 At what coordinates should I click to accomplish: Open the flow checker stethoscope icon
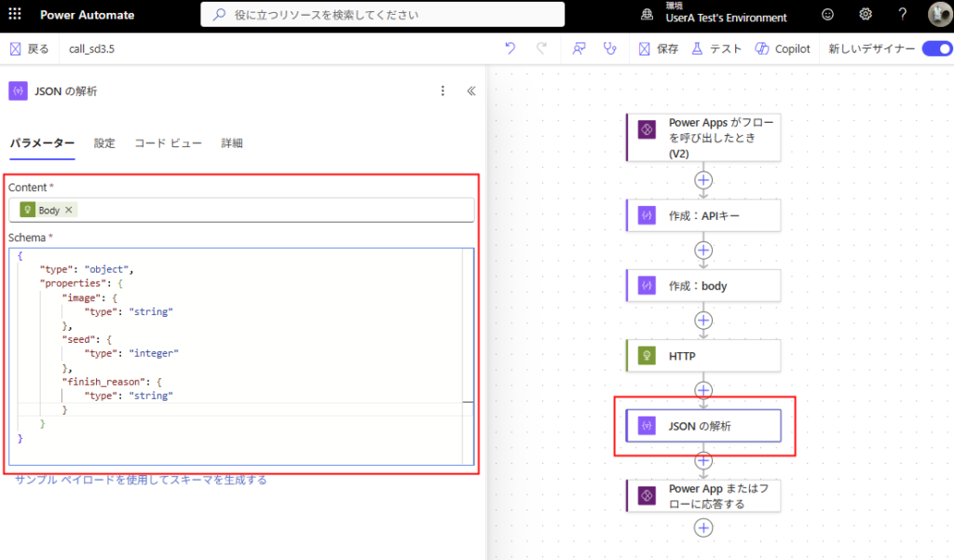click(x=610, y=48)
